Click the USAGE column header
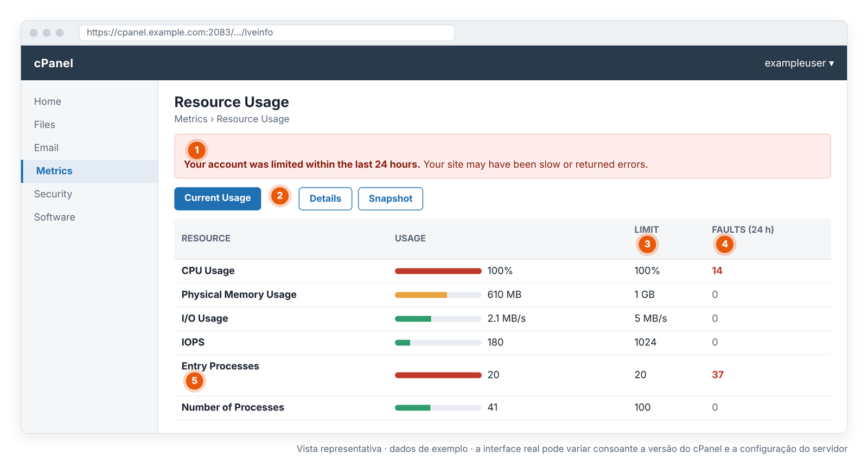Screen dimensions: 868x475 (410, 239)
